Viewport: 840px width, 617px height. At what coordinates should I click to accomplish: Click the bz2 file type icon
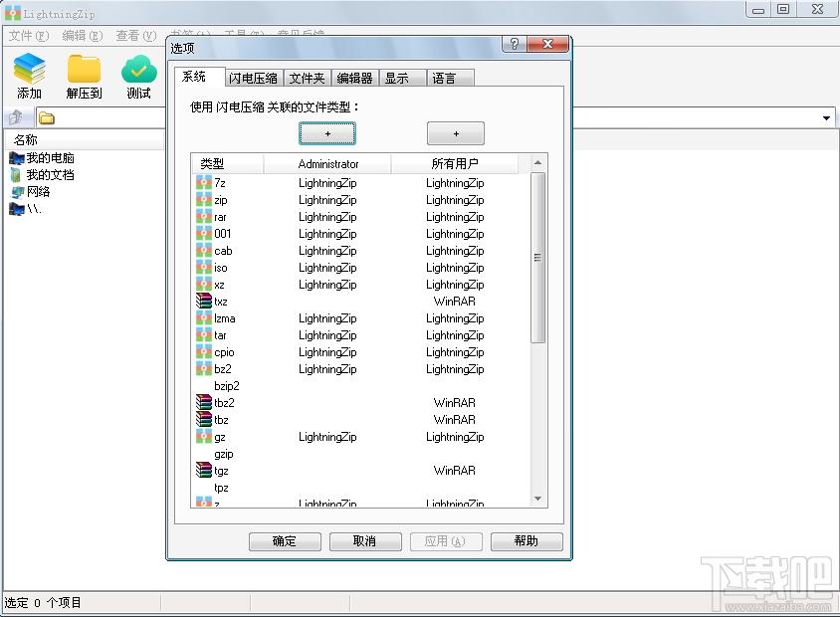(204, 369)
